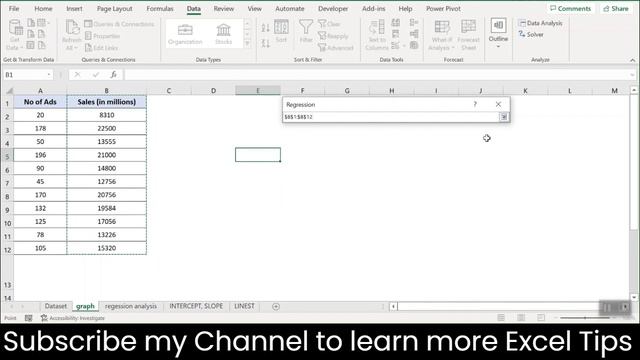Screen dimensions: 640x360
Task: Open the LINEST sheet tab
Action: 244,306
